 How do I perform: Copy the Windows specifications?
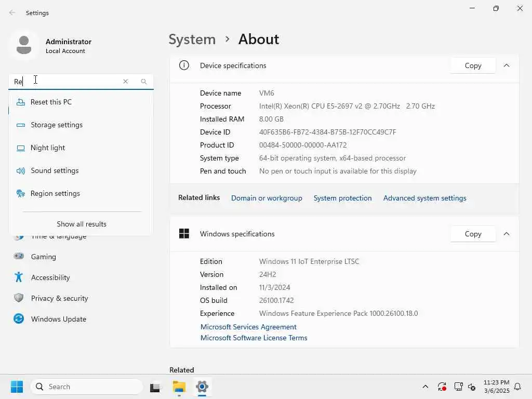click(473, 234)
